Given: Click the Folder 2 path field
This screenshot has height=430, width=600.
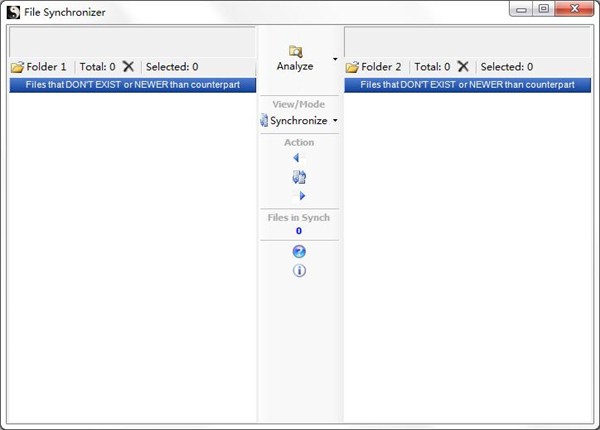Looking at the screenshot, I should tap(467, 42).
